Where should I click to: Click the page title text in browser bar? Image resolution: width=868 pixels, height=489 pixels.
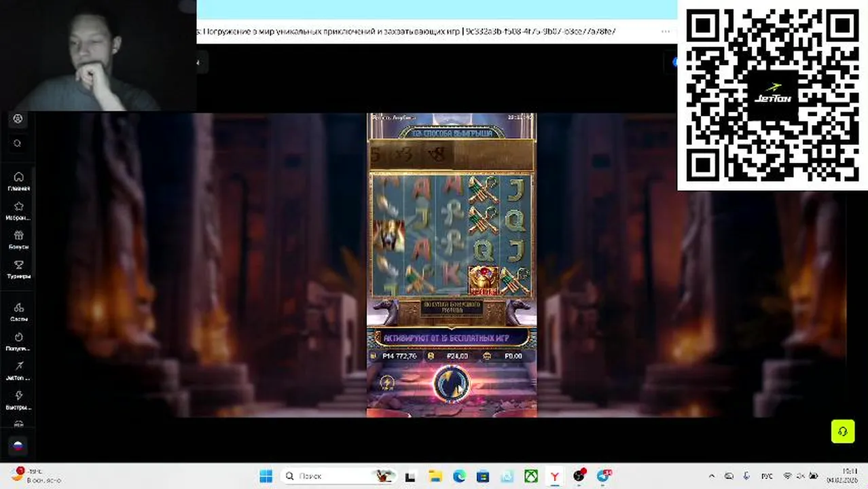pos(406,31)
